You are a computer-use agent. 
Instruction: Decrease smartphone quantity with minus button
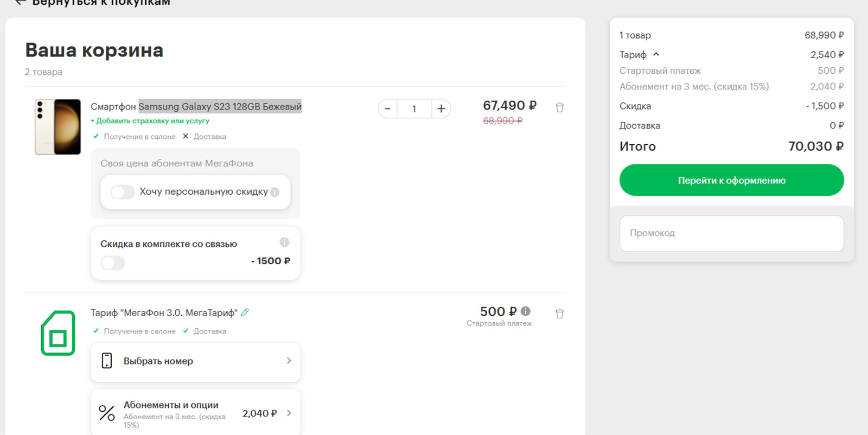click(x=387, y=109)
